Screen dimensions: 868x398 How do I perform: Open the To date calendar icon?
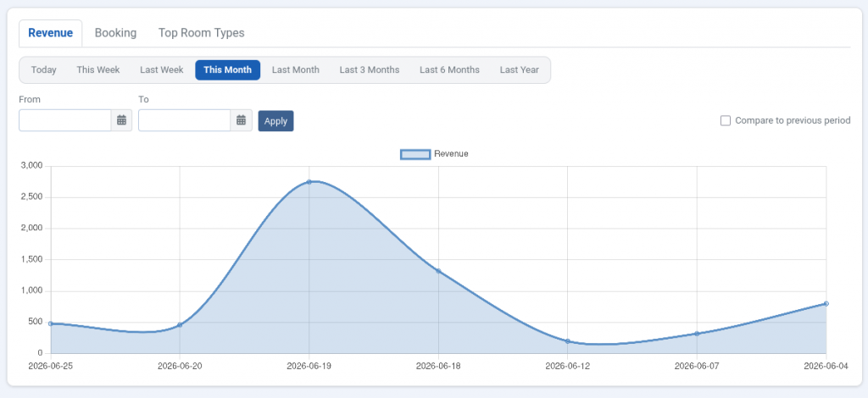coord(242,120)
